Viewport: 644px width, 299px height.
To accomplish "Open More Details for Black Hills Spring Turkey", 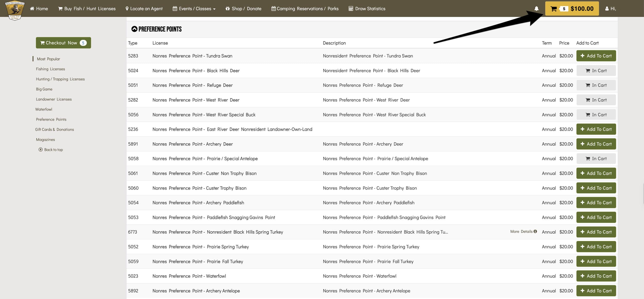I will 523,232.
